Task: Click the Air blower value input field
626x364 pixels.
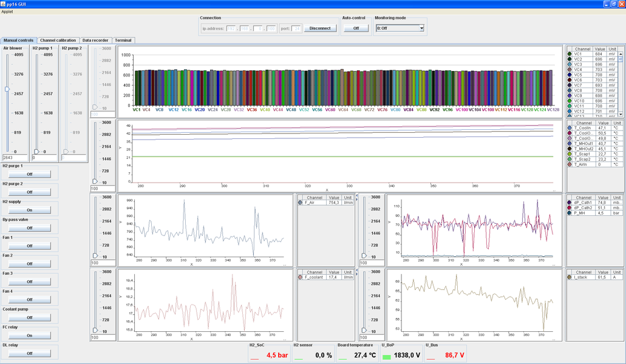Action: tap(15, 158)
